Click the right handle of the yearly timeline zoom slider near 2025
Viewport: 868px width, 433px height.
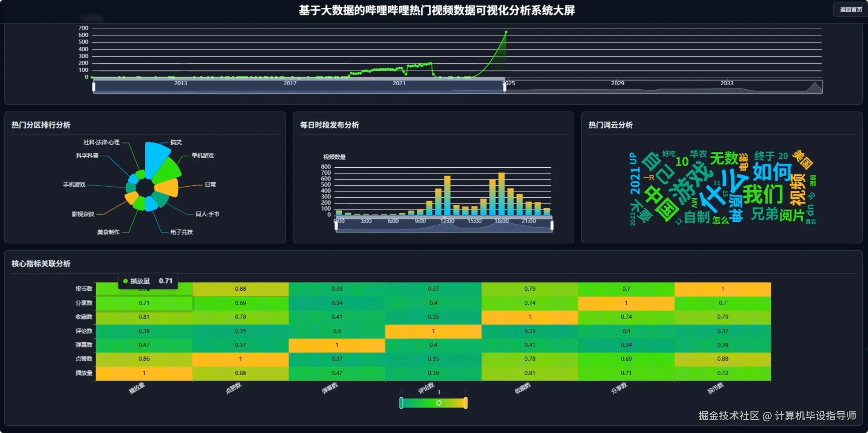point(504,87)
